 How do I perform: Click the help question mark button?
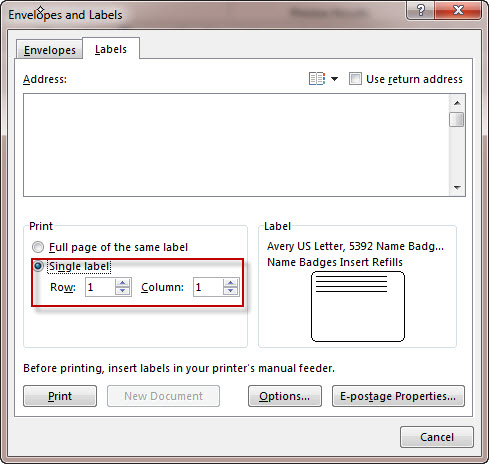[x=421, y=10]
